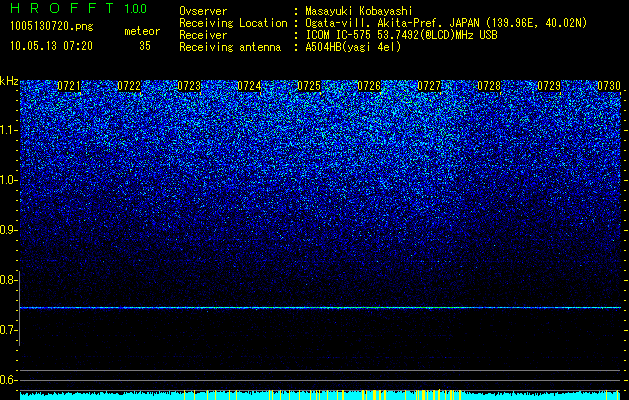Click the Receiving Location label
The image size is (629, 400).
click(233, 23)
